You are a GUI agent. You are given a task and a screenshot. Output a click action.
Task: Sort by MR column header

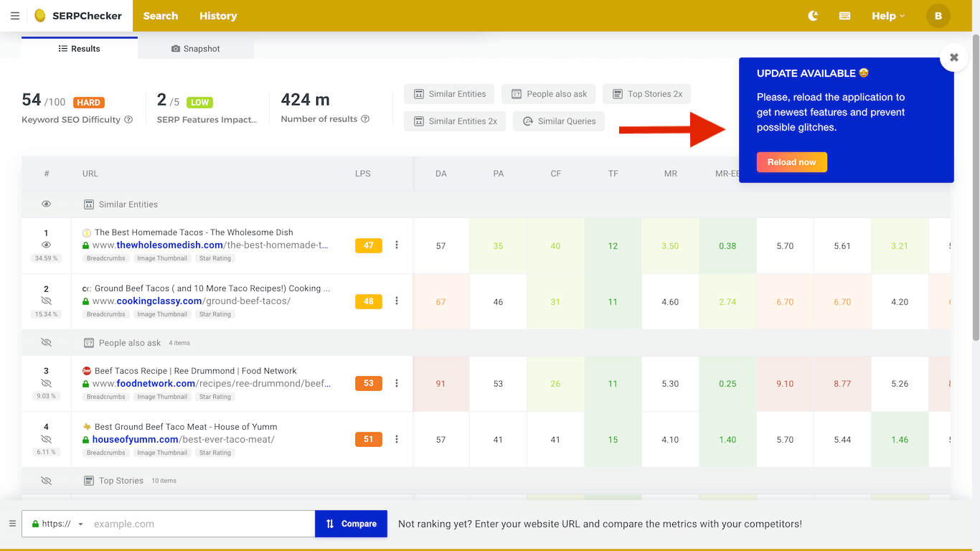671,174
